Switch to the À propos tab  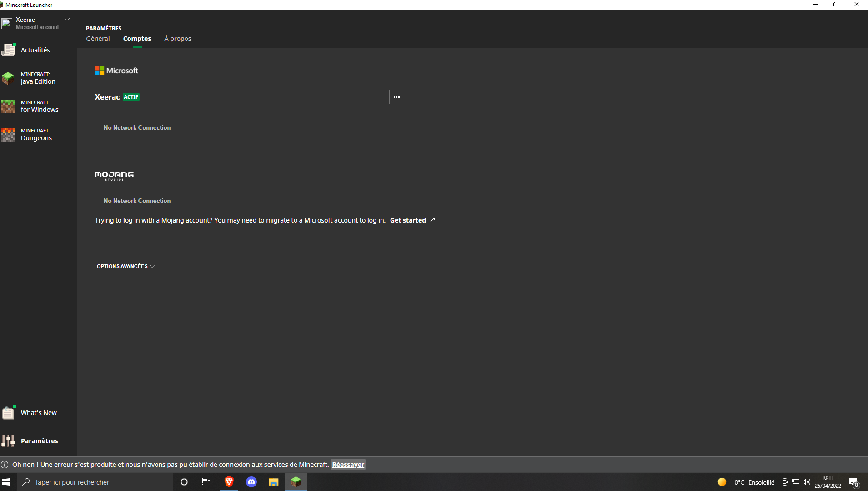[178, 39]
